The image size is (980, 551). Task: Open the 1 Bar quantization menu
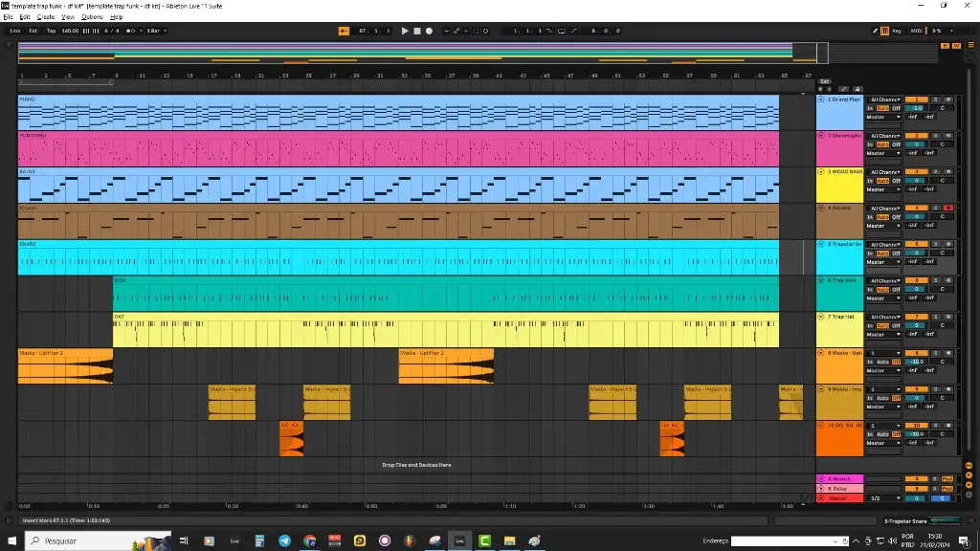tap(156, 31)
